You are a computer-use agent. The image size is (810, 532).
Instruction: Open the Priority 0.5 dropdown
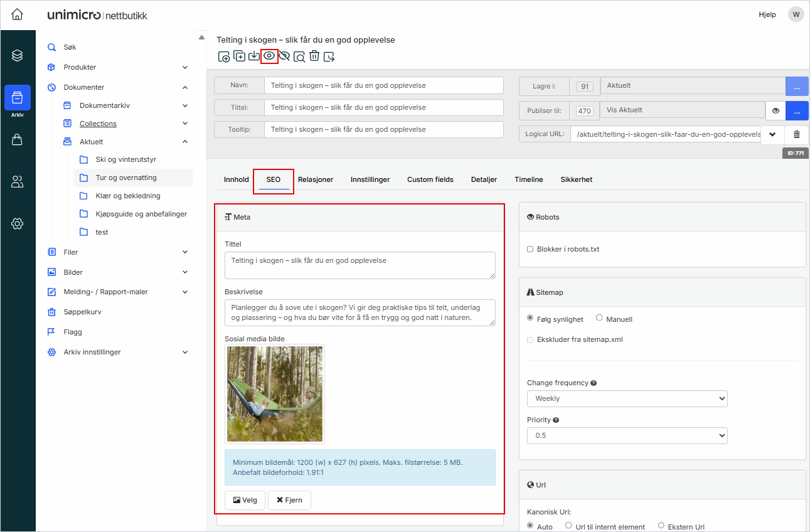[x=627, y=435]
